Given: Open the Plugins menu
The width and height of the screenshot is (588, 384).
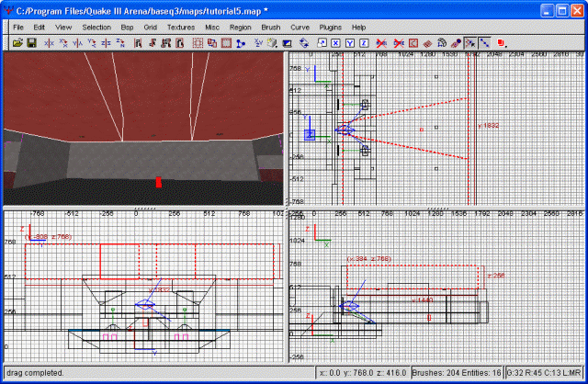Looking at the screenshot, I should click(331, 28).
